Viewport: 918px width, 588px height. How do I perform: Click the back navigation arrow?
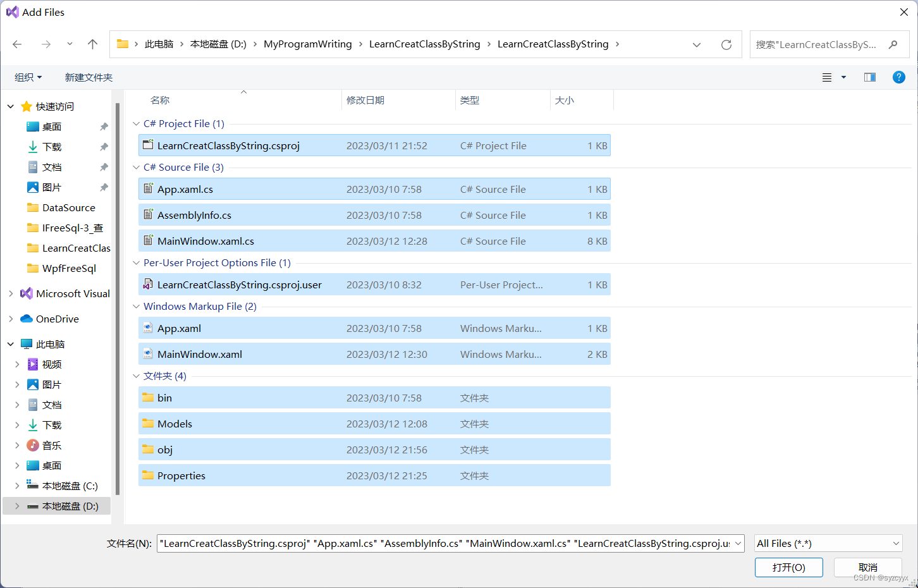[16, 44]
